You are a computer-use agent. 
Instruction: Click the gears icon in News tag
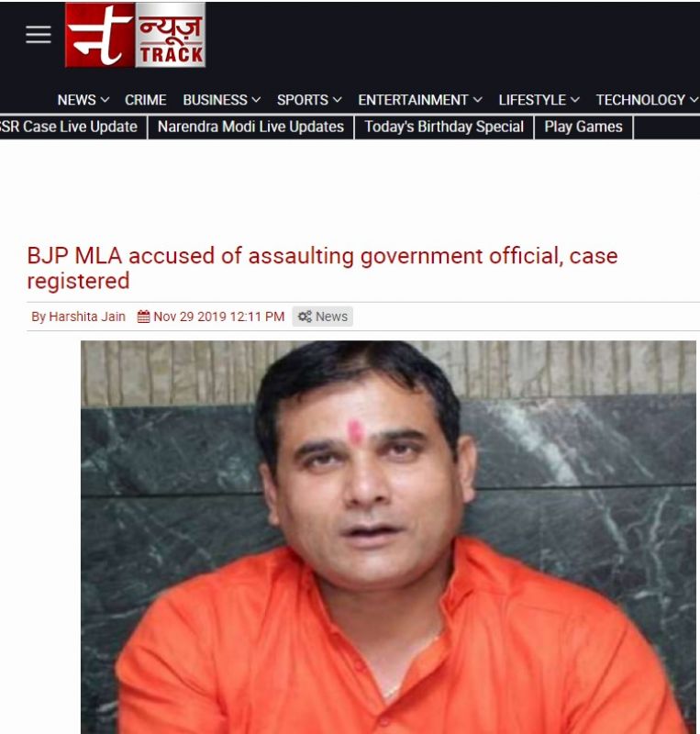[305, 317]
